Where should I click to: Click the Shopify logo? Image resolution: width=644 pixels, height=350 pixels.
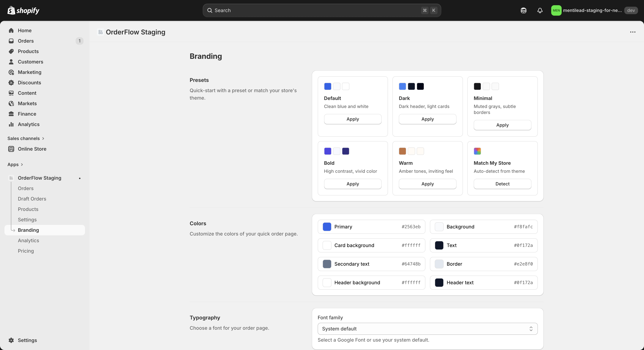pyautogui.click(x=23, y=10)
